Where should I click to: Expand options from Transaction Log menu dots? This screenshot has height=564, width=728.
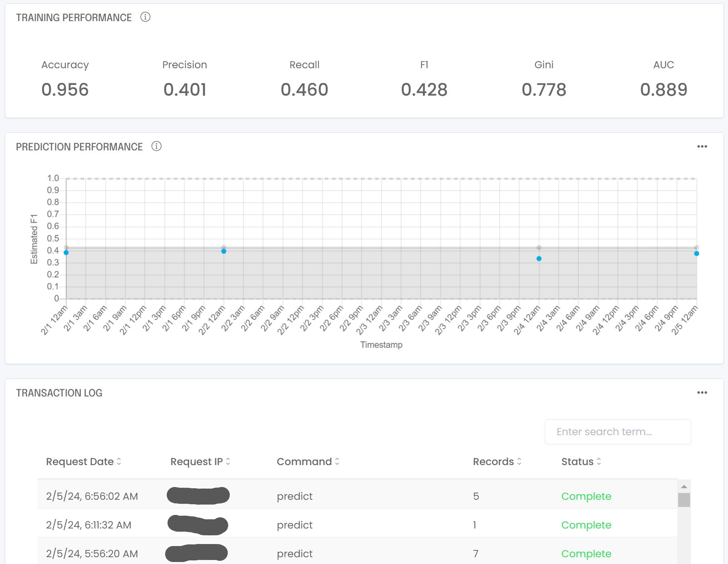coord(702,392)
